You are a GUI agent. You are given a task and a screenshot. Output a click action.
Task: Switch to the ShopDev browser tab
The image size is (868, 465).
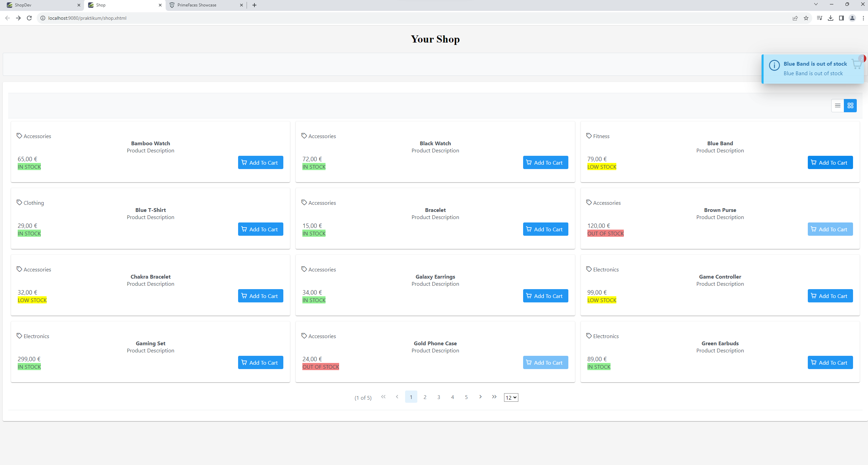tap(43, 5)
